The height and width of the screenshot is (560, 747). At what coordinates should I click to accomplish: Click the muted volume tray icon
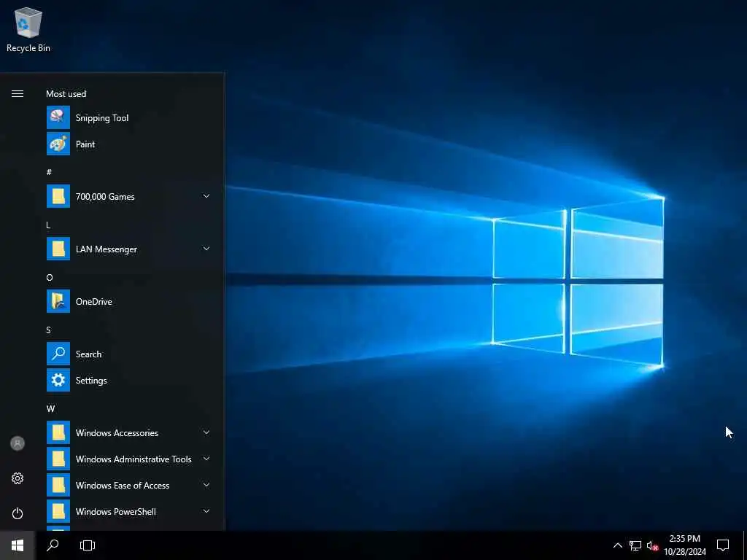tap(652, 545)
